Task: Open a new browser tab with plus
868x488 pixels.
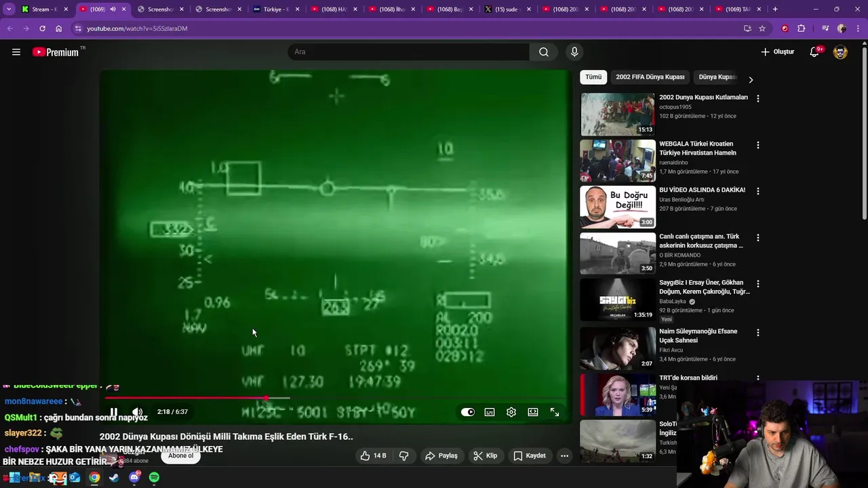Action: 775,9
